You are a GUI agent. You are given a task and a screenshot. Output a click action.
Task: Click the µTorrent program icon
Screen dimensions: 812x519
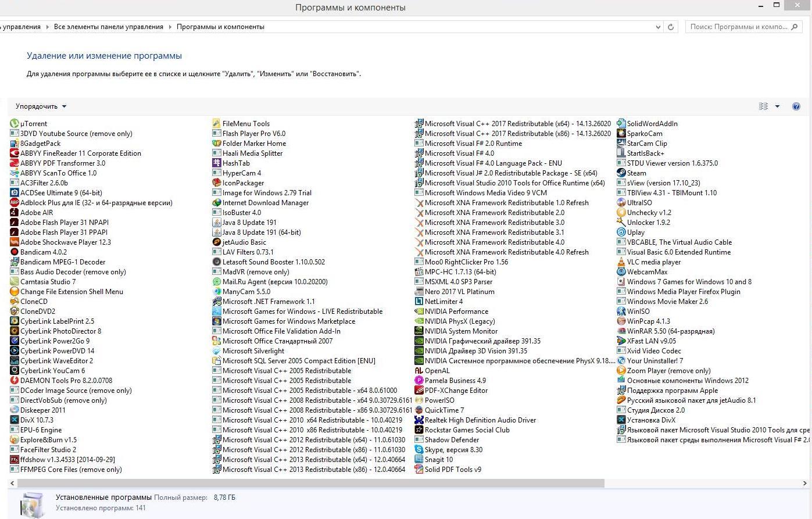15,123
